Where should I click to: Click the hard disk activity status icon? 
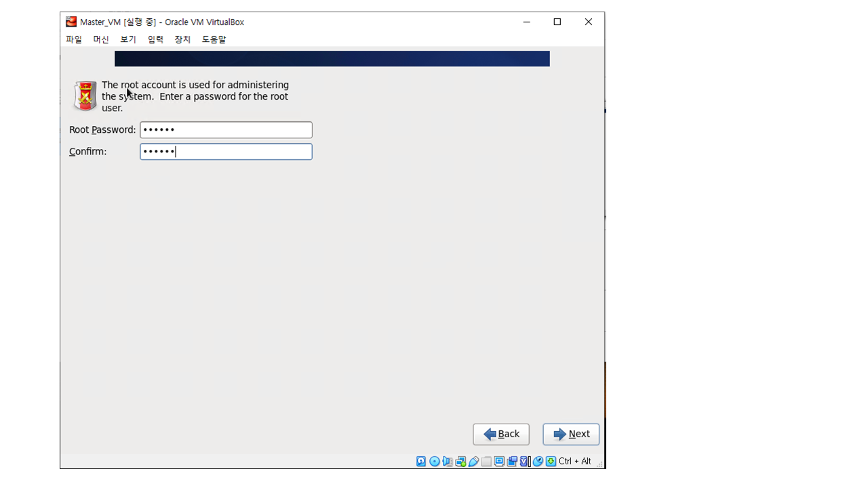click(421, 462)
